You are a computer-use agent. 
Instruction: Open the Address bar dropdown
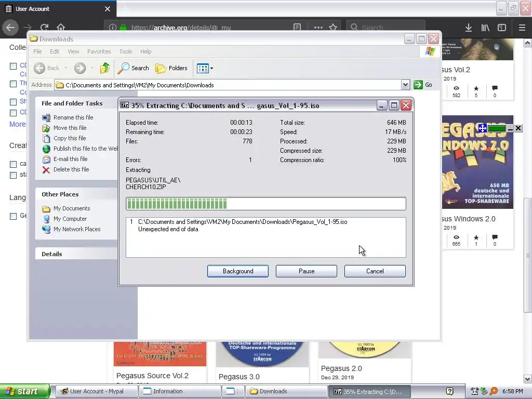click(x=405, y=85)
